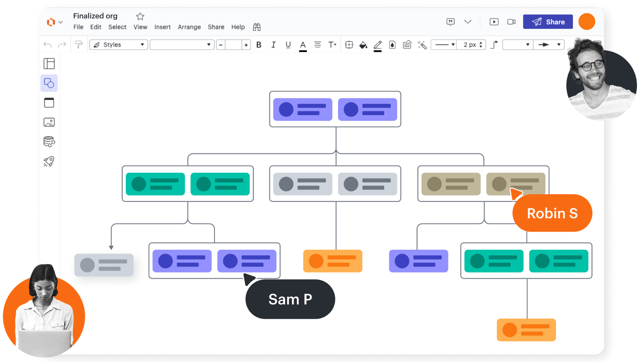Toggle bold text formatting
This screenshot has height=362, width=644.
259,45
